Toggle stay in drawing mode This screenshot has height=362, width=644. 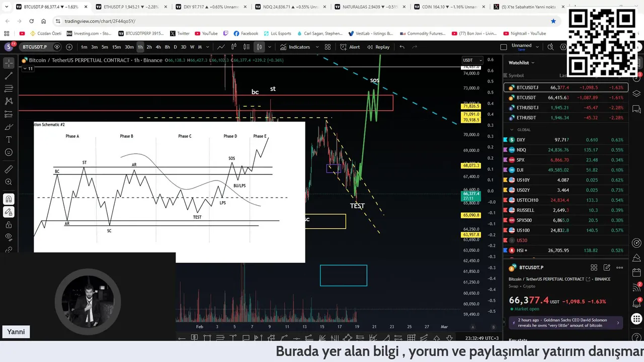tap(9, 212)
